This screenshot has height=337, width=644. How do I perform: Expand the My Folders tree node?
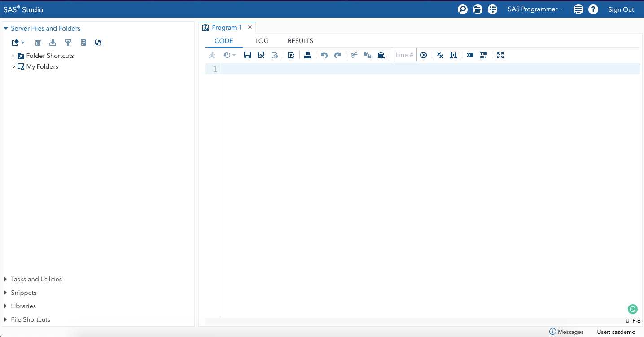[x=13, y=67]
